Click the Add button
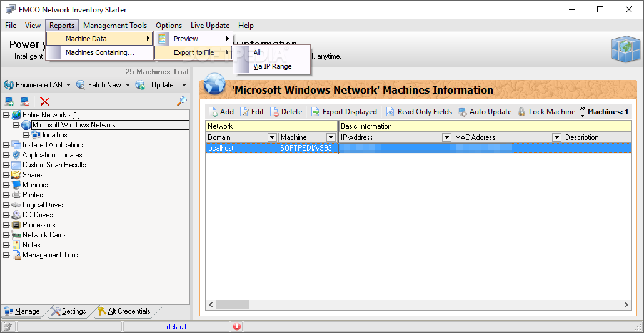644x333 pixels. 221,112
